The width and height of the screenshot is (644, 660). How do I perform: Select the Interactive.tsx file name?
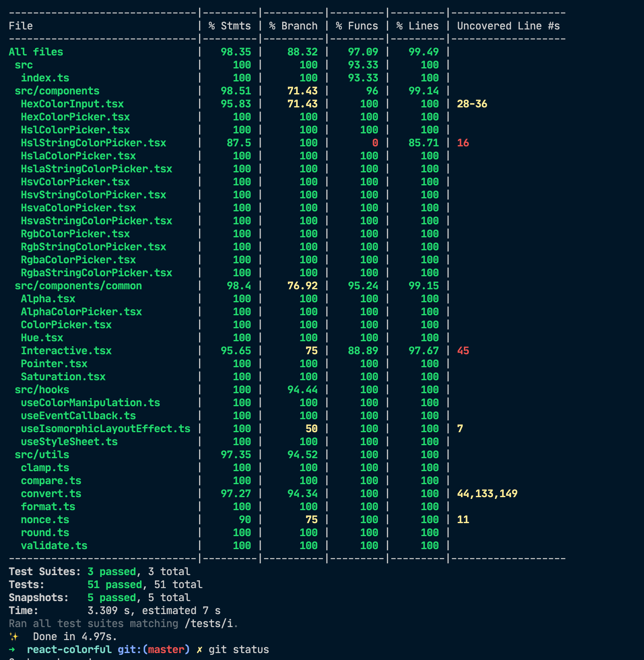coord(66,351)
